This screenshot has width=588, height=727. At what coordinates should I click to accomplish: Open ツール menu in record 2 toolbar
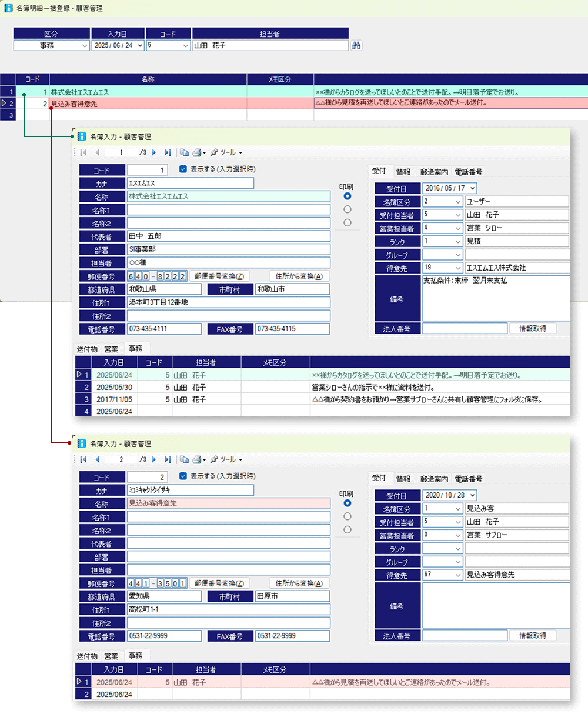click(226, 459)
